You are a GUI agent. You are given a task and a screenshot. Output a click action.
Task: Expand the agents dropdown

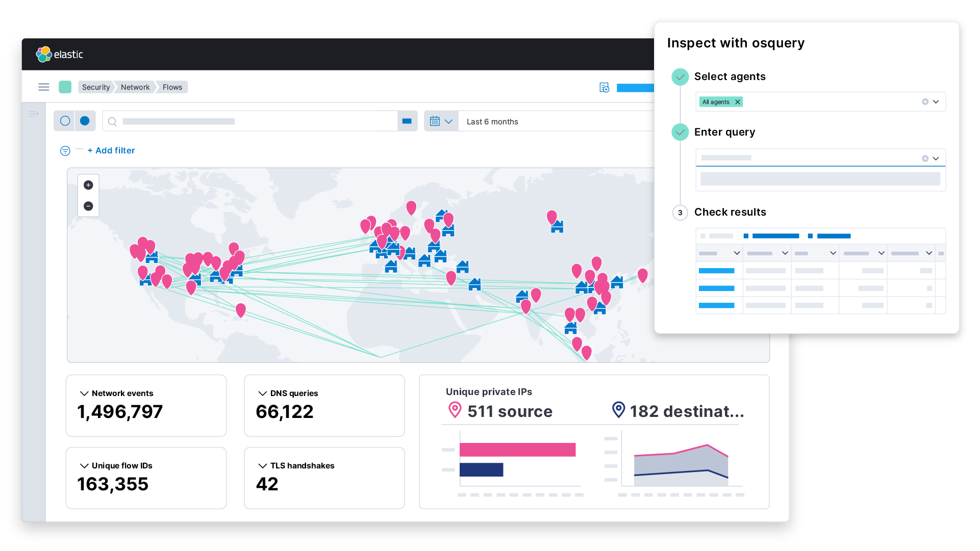click(x=936, y=102)
